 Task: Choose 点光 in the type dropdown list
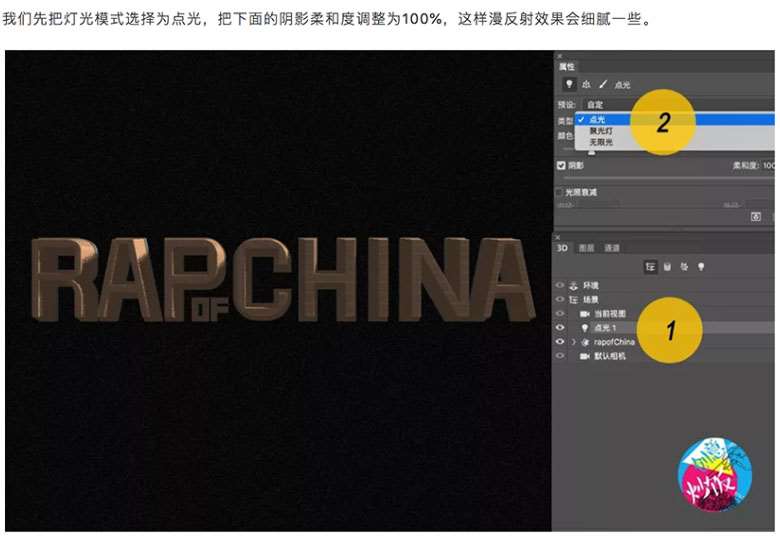tap(675, 119)
